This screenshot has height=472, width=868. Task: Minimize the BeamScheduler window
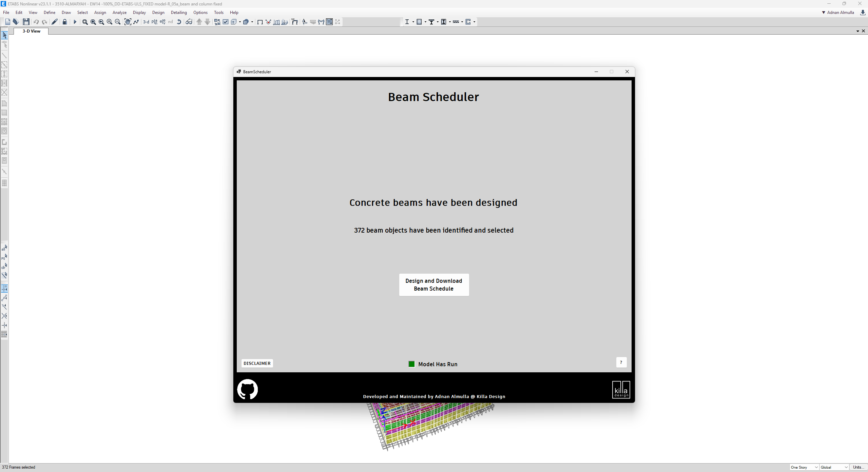coord(596,72)
